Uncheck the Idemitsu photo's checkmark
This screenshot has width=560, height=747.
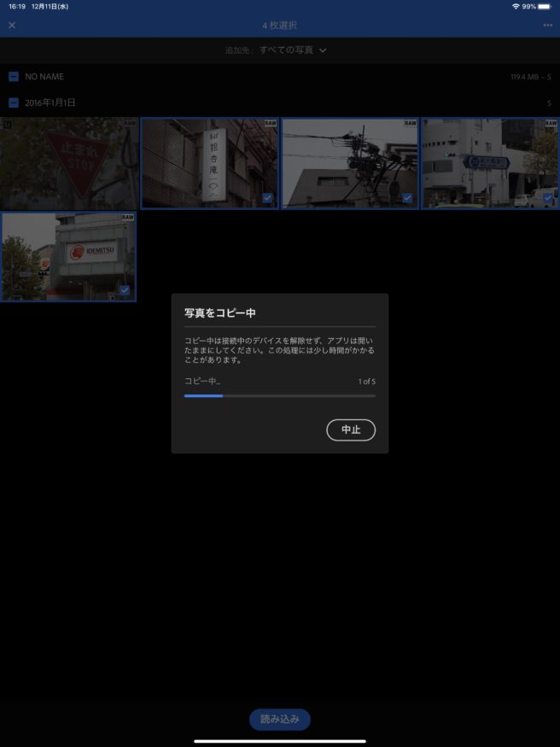[125, 290]
